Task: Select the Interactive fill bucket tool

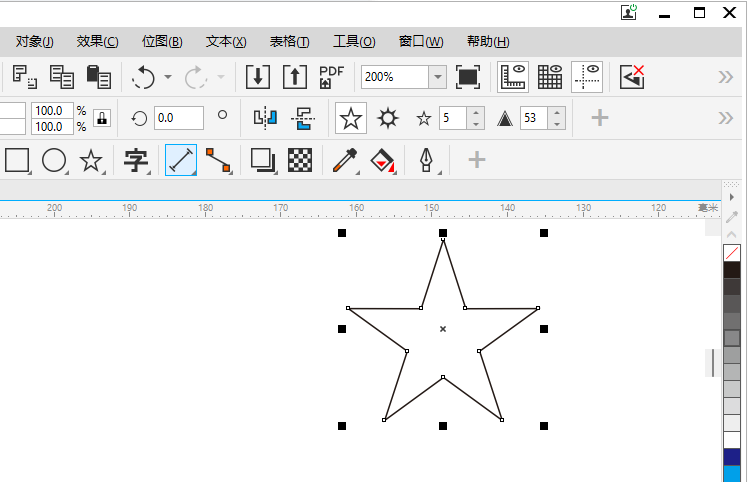Action: coord(383,160)
